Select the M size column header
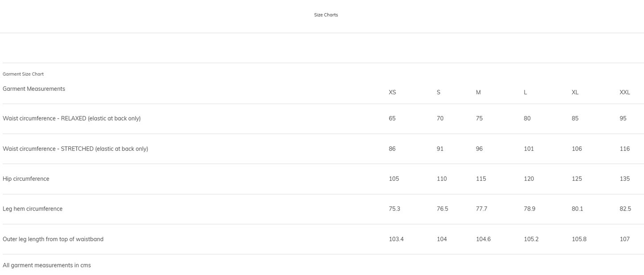 click(x=478, y=93)
